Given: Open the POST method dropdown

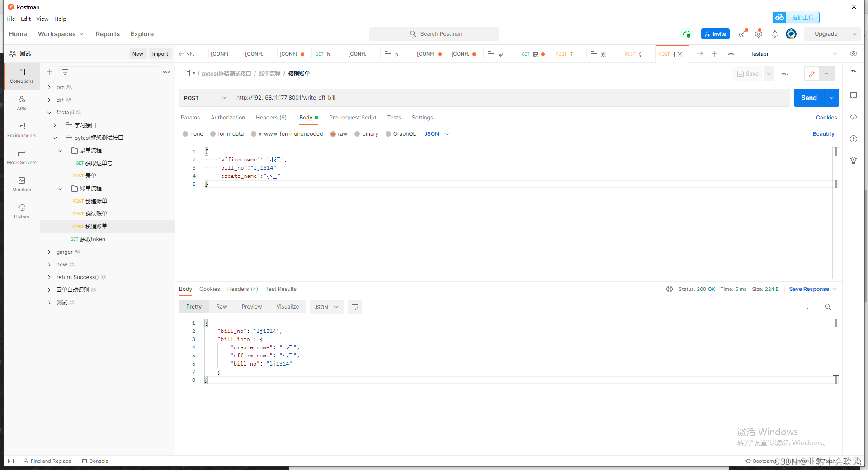Looking at the screenshot, I should (205, 98).
